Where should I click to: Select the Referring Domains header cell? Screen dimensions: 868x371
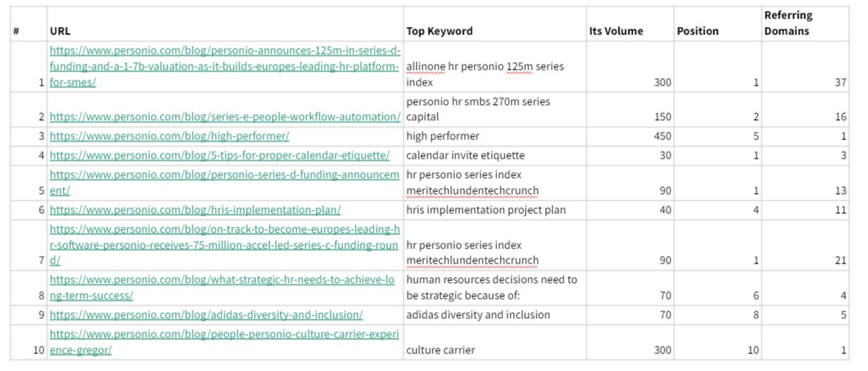[805, 24]
